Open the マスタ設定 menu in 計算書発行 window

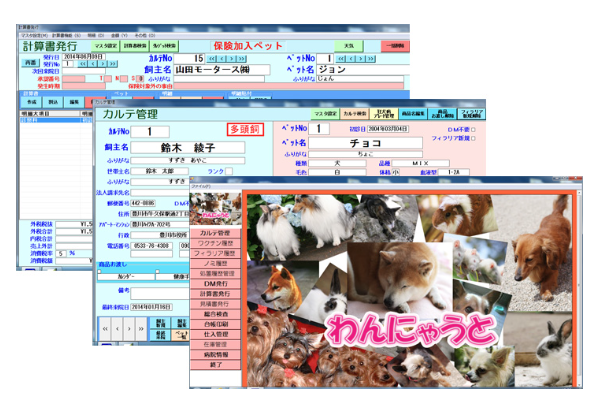click(34, 35)
